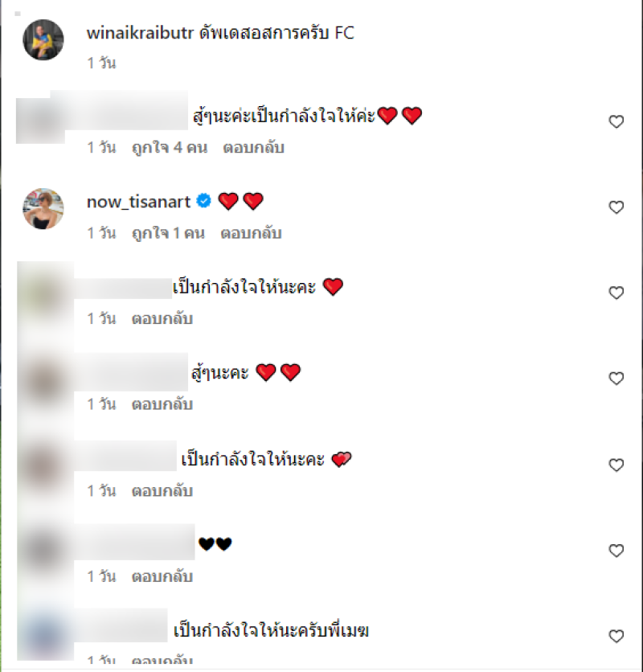This screenshot has width=643, height=672.
Task: Like the สู้ๆนะคะ two-hearts comment
Action: pyautogui.click(x=616, y=379)
